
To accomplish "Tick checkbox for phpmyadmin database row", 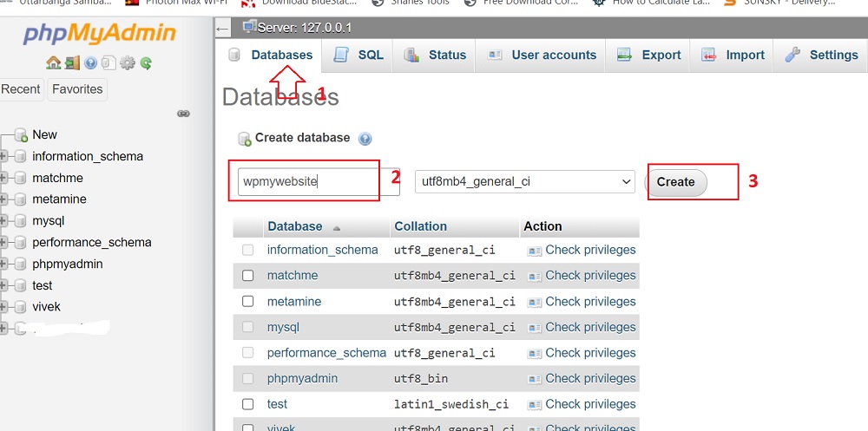I will 248,378.
